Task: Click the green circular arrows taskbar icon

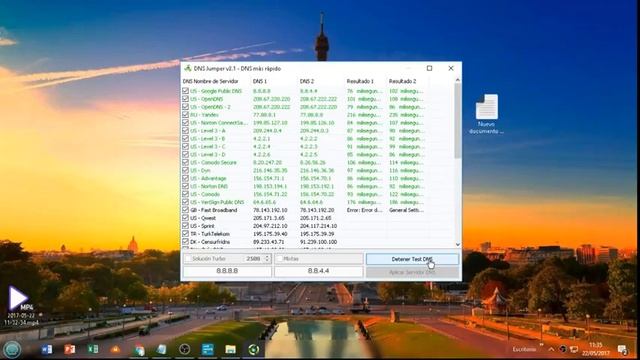Action: (x=253, y=349)
